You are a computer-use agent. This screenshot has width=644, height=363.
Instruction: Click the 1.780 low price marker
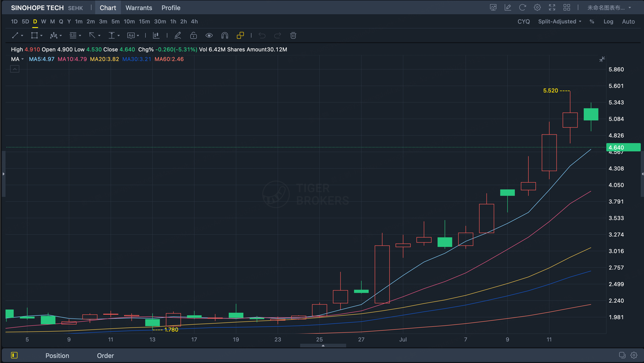tap(171, 330)
